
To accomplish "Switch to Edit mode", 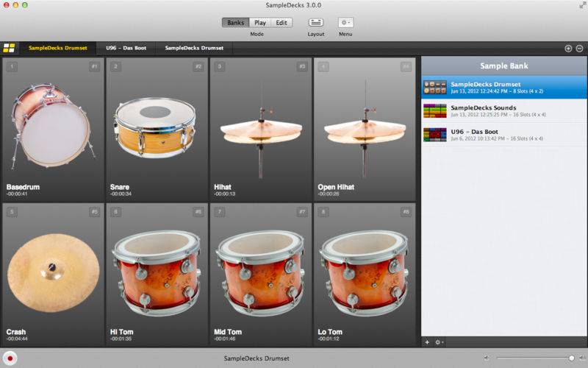I will pos(282,23).
